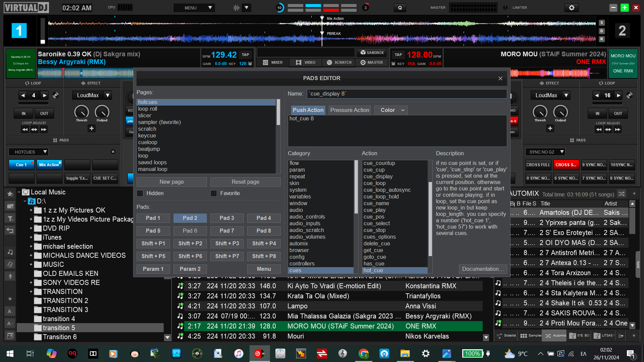
Task: Select deck 1 number box
Action: click(x=19, y=31)
